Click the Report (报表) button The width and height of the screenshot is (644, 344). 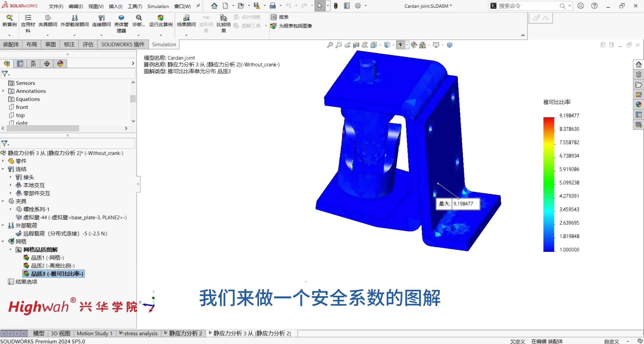(280, 17)
